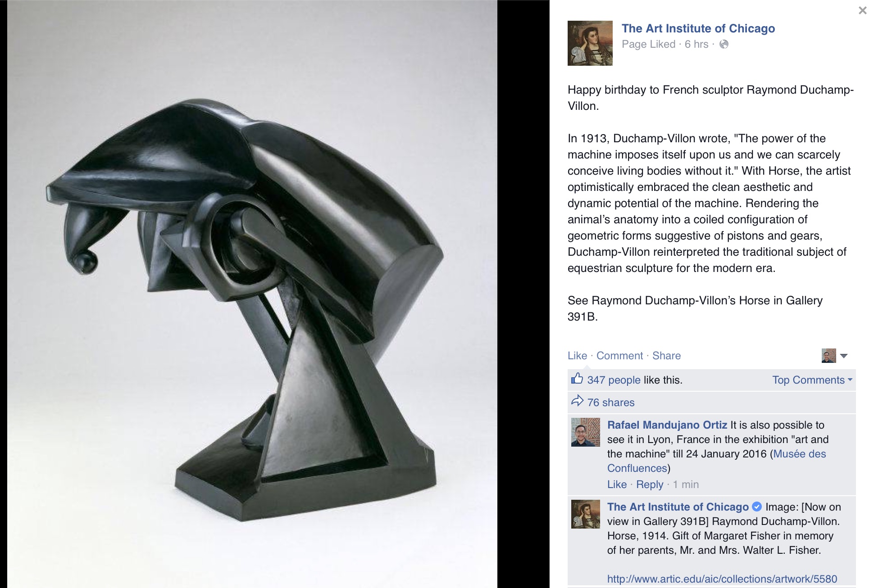Click the verified badge next to Art Institute
This screenshot has height=588, width=874.
pos(757,507)
